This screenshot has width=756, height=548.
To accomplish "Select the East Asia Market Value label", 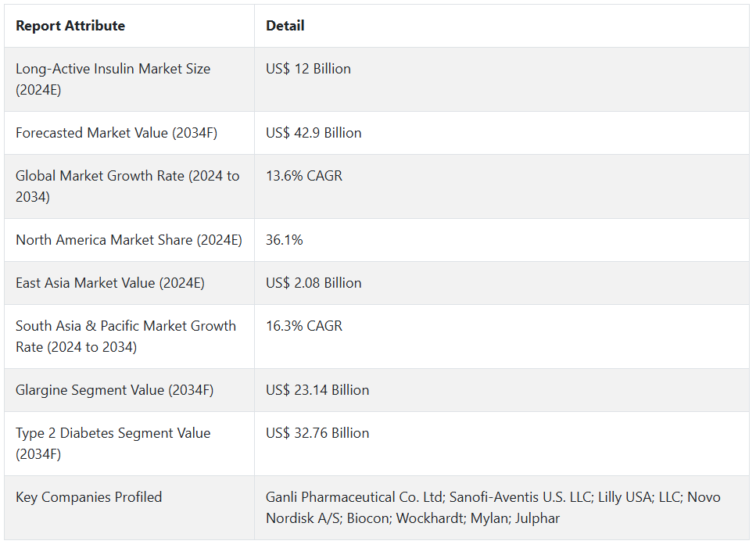I will tap(110, 283).
